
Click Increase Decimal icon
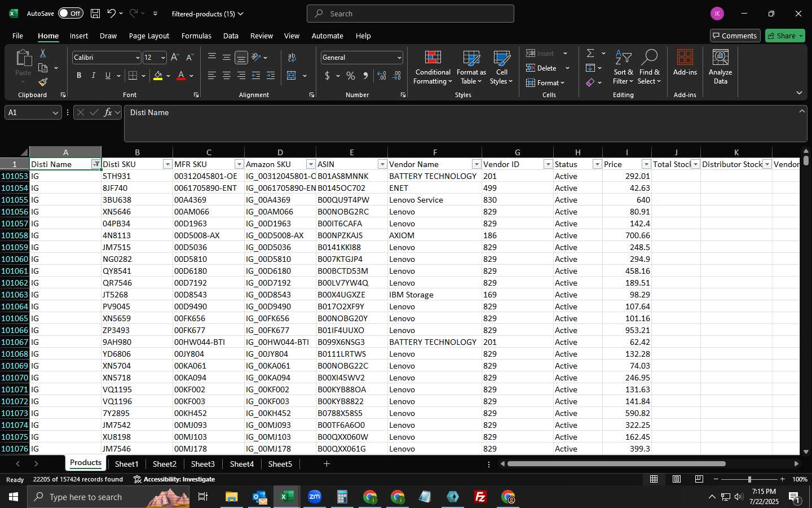[382, 76]
